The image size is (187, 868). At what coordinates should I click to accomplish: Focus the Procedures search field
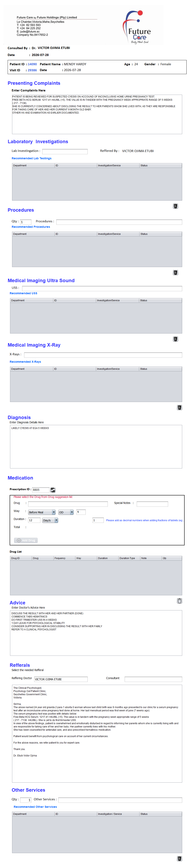click(119, 222)
